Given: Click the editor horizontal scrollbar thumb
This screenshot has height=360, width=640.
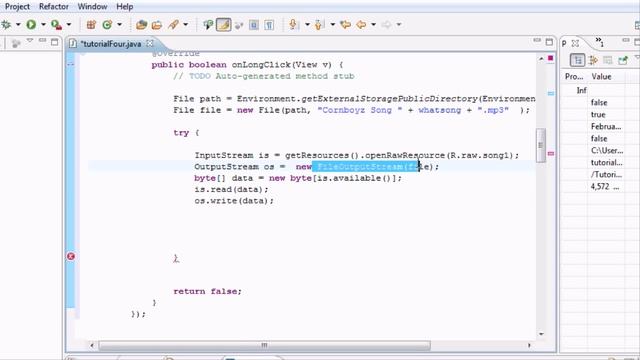Looking at the screenshot, I should point(264,345).
